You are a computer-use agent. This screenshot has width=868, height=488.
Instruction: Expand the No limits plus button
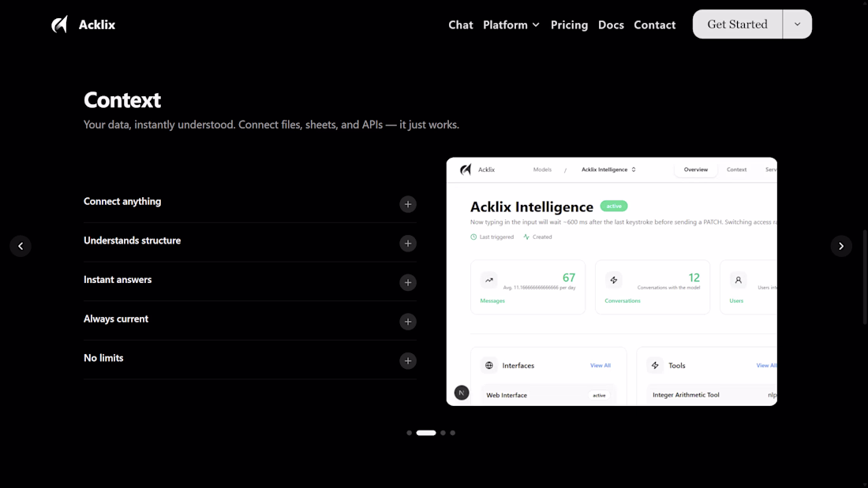point(408,361)
